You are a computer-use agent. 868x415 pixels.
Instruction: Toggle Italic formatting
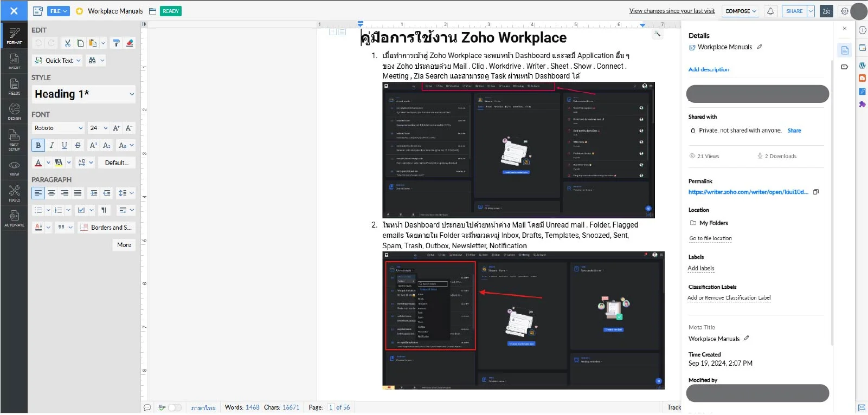52,145
